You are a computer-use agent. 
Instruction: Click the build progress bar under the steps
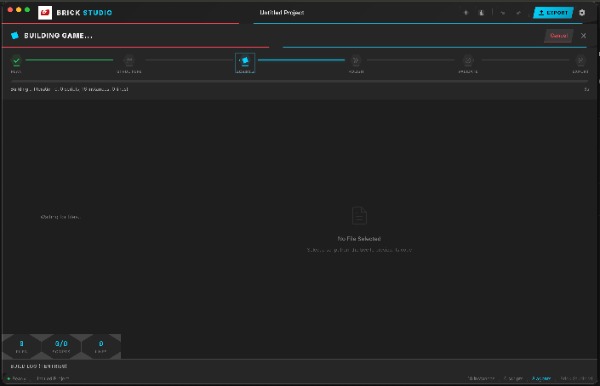click(x=300, y=81)
